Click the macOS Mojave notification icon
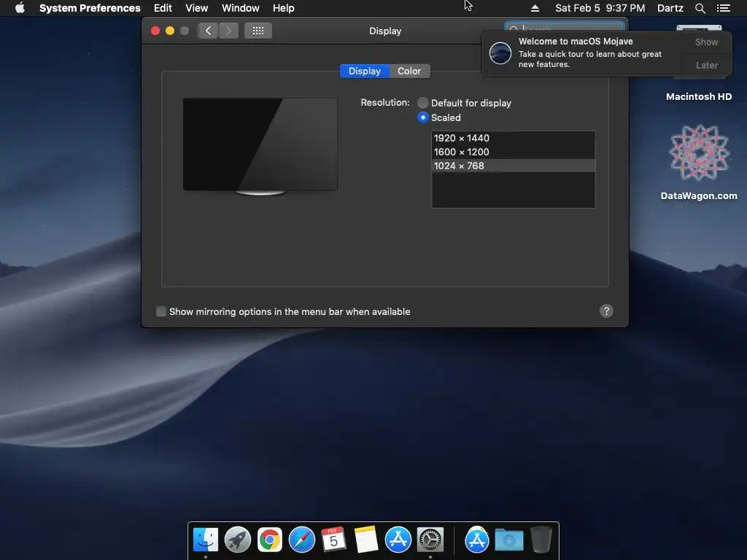Viewport: 747px width, 560px height. tap(500, 52)
